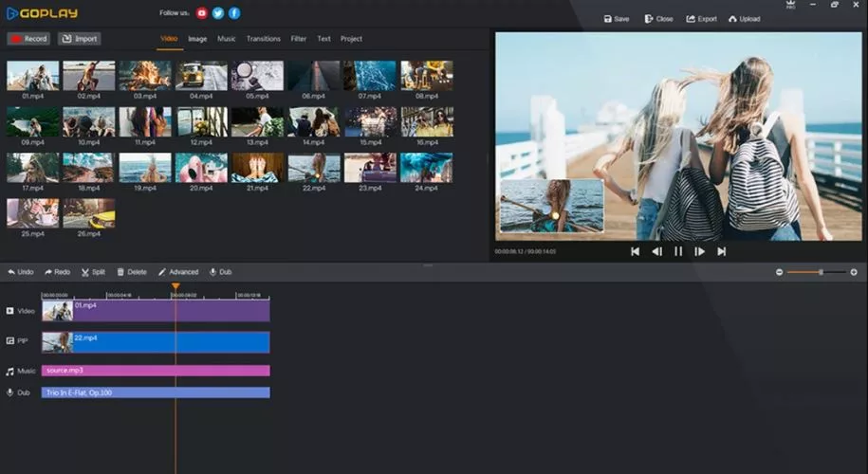Image resolution: width=868 pixels, height=474 pixels.
Task: Select thumbnail 16.mp4
Action: point(427,121)
